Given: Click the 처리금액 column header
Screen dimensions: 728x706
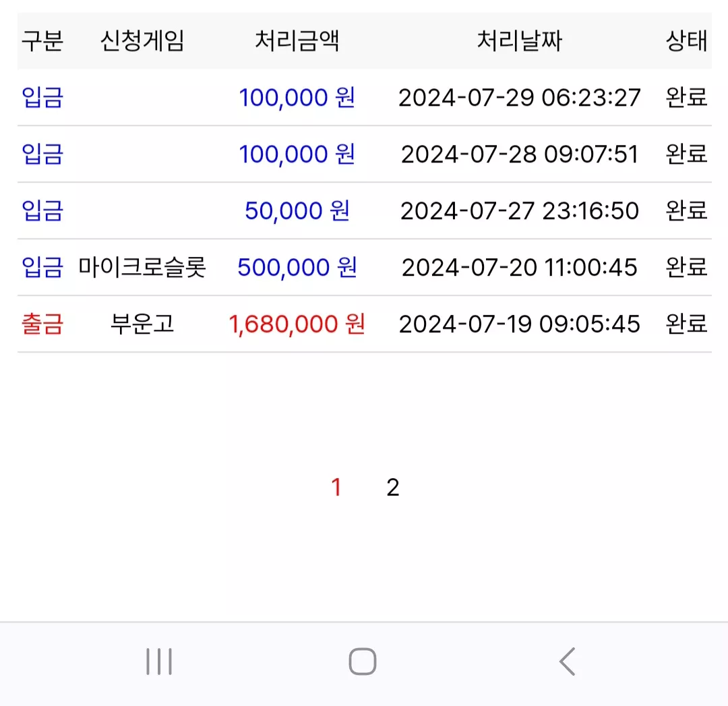Looking at the screenshot, I should click(x=297, y=40).
